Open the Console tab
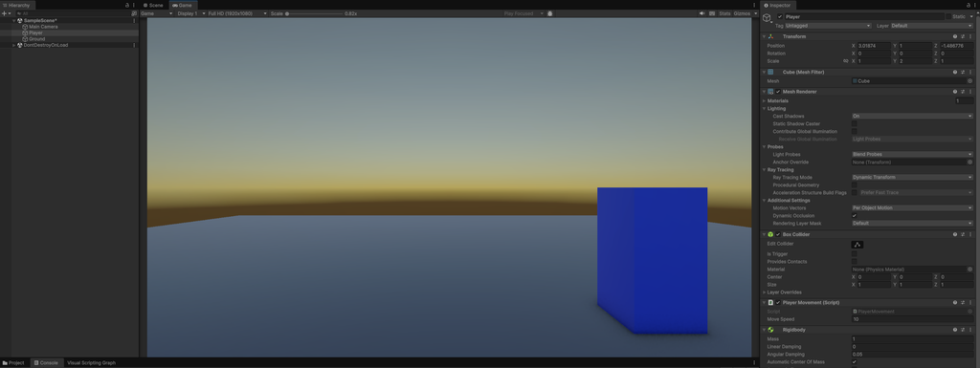The width and height of the screenshot is (980, 368). (46, 362)
